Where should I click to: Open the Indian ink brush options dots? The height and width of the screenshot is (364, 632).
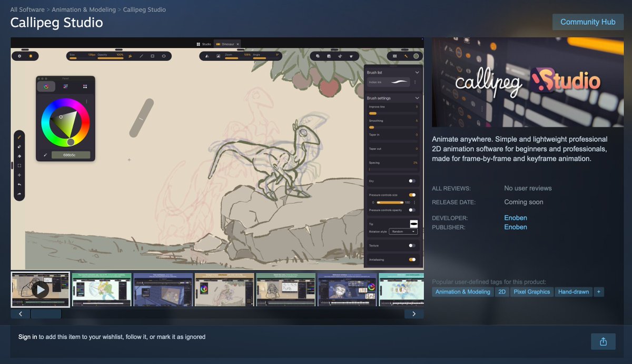click(x=415, y=82)
